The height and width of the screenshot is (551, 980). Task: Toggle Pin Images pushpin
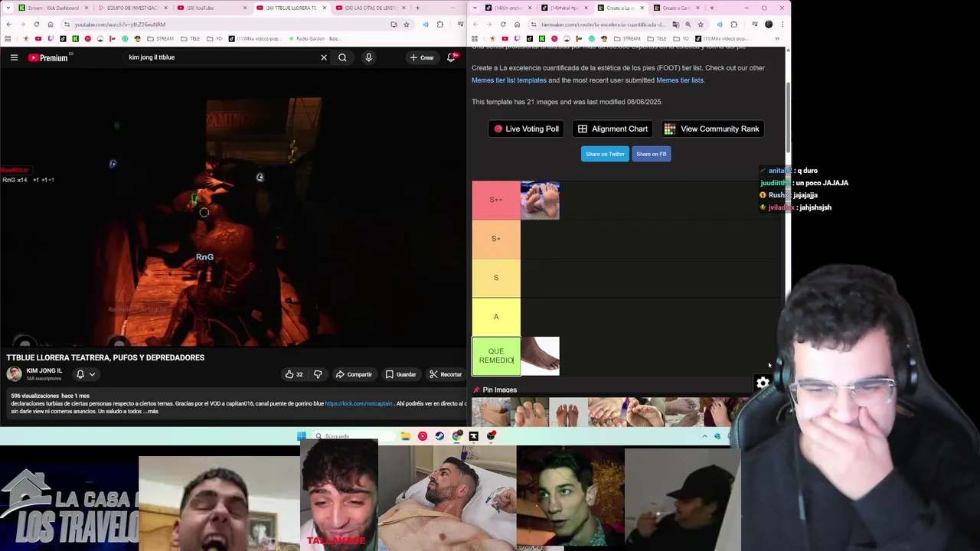pyautogui.click(x=476, y=390)
